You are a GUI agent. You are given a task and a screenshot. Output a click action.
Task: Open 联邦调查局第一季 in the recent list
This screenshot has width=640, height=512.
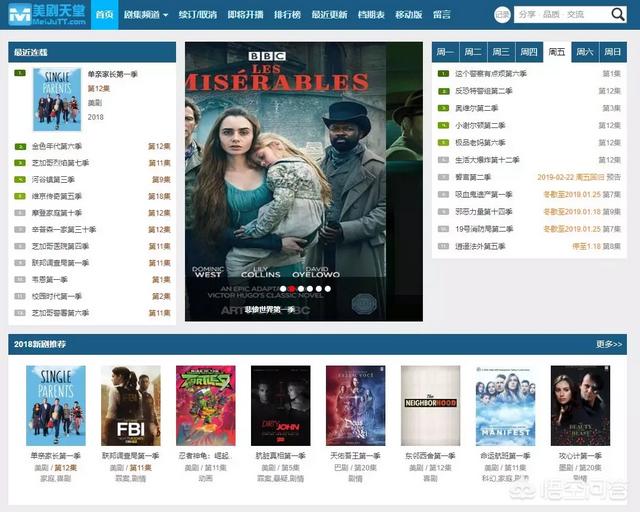(x=60, y=263)
